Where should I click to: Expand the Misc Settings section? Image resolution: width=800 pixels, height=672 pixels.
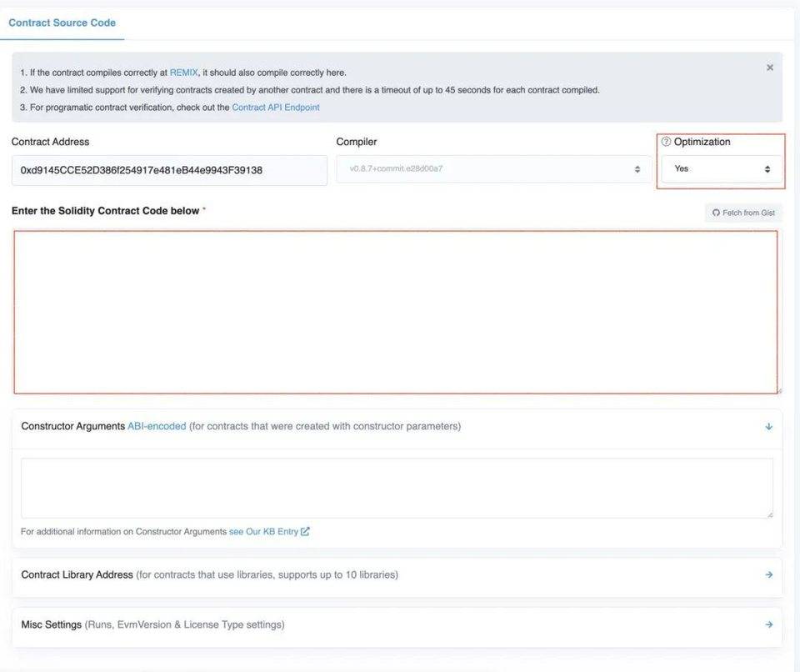click(x=397, y=624)
